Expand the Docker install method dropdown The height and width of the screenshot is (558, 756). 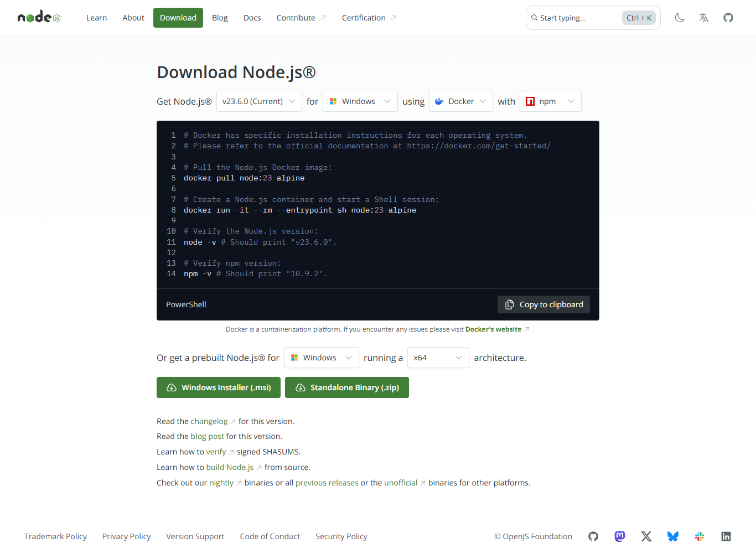pyautogui.click(x=460, y=101)
